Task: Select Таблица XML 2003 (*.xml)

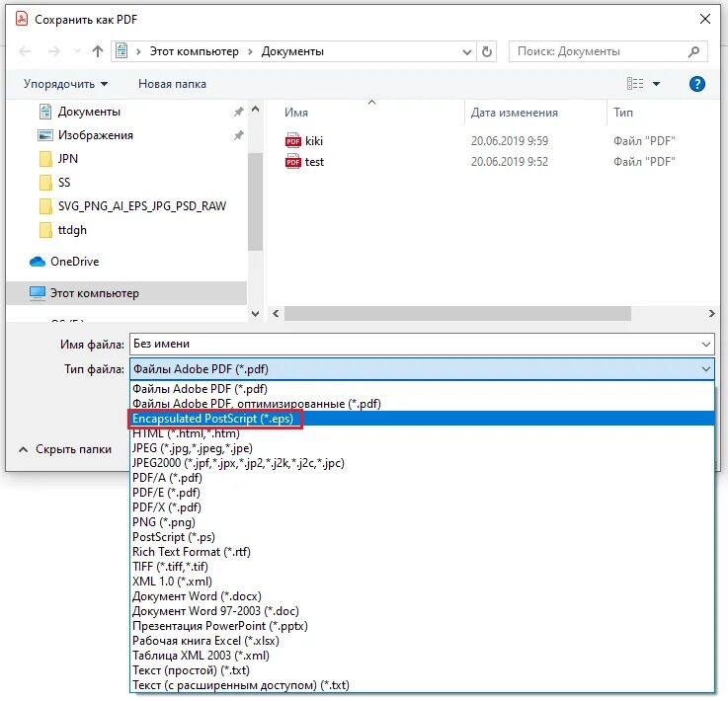Action: (422, 656)
